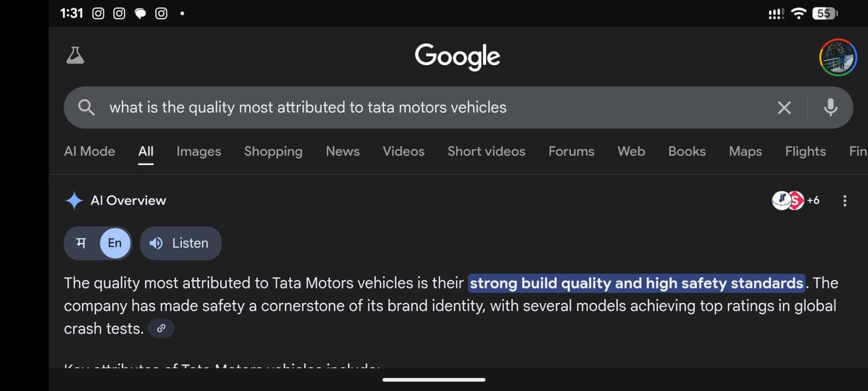The height and width of the screenshot is (391, 868).
Task: Go to the Shopping tab
Action: click(x=273, y=151)
